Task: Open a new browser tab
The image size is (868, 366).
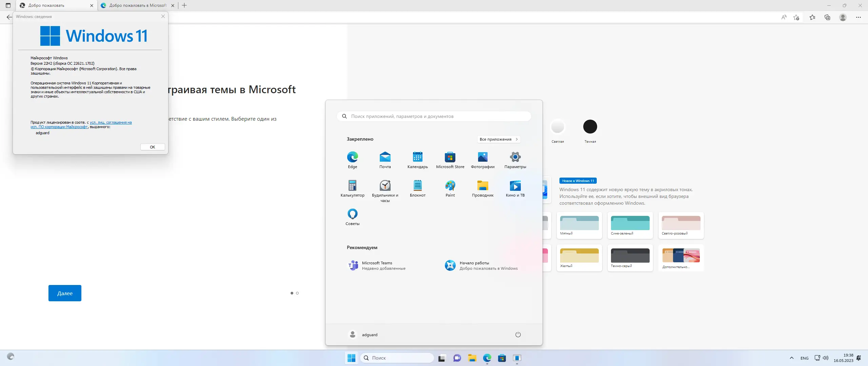Action: (184, 5)
